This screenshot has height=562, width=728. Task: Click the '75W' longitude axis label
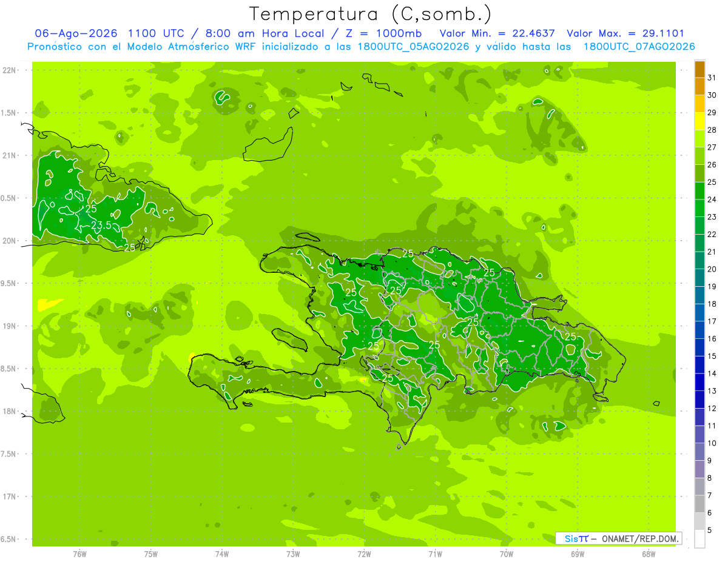pyautogui.click(x=150, y=554)
